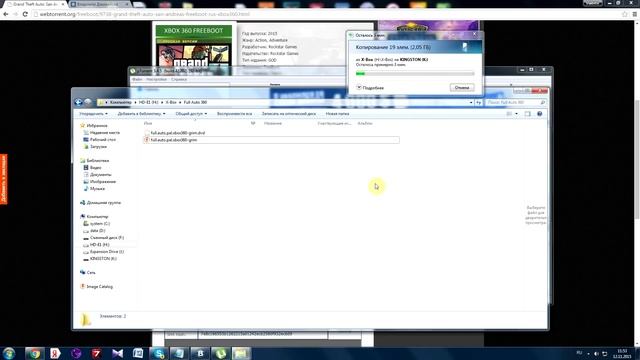640x360 pixels.
Task: Open the view options dropdown arrow
Action: pos(516,114)
